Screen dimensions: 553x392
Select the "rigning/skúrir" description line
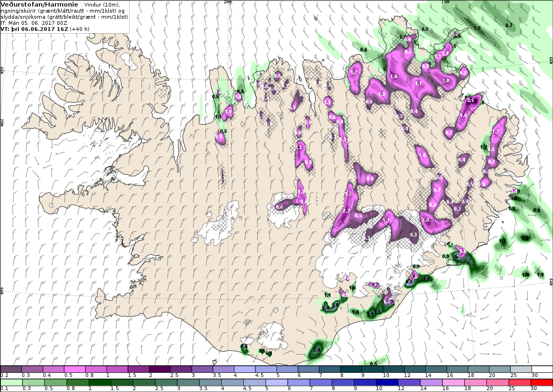click(62, 11)
